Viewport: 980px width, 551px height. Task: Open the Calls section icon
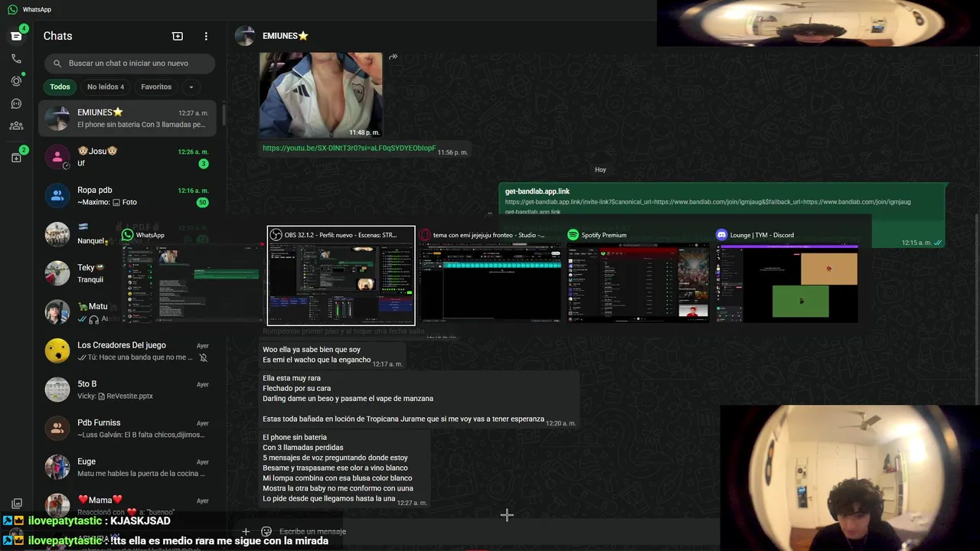pyautogui.click(x=16, y=58)
